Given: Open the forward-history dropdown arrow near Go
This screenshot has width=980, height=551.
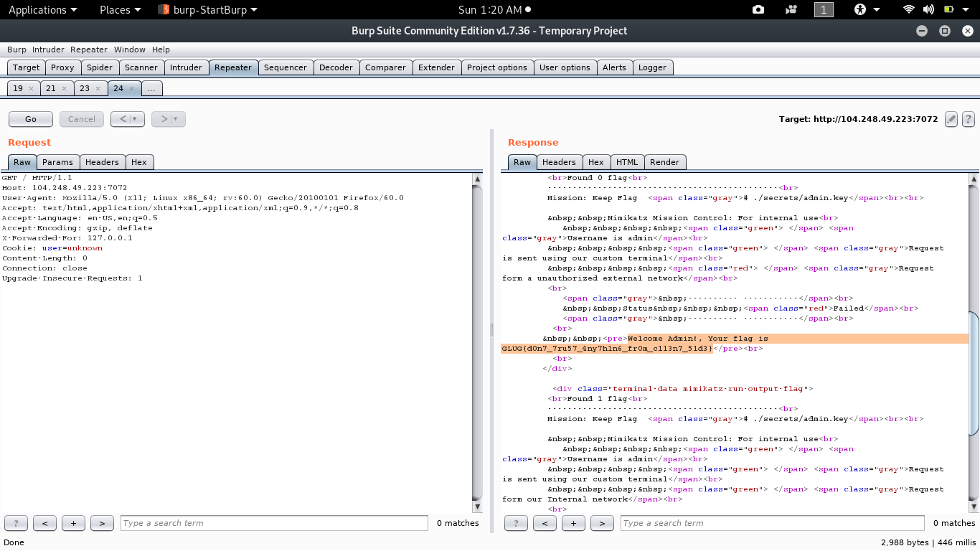Looking at the screenshot, I should click(176, 119).
